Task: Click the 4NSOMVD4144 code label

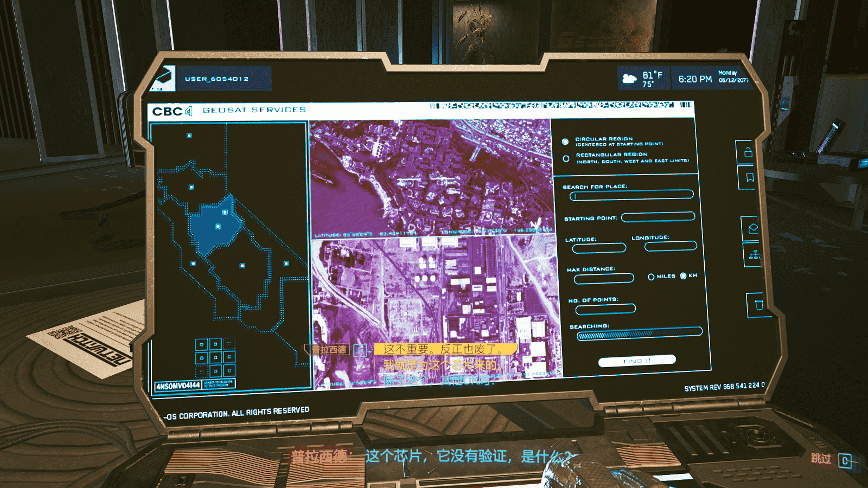Action: click(x=178, y=386)
